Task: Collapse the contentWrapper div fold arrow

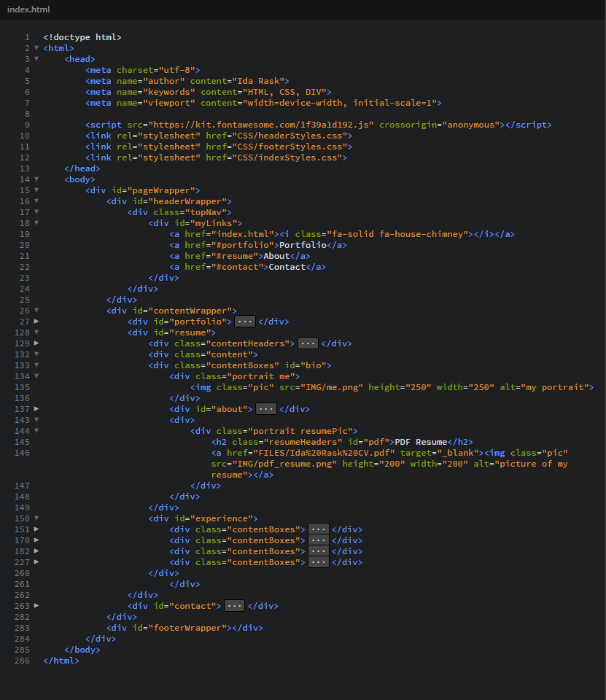Action: click(x=36, y=311)
